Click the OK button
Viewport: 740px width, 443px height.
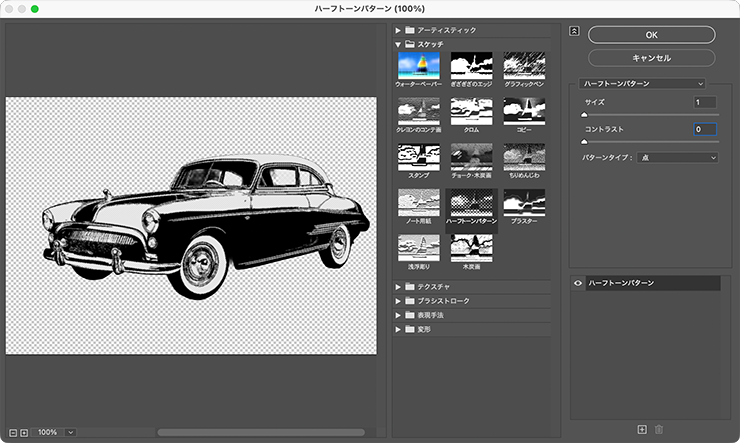[x=651, y=34]
